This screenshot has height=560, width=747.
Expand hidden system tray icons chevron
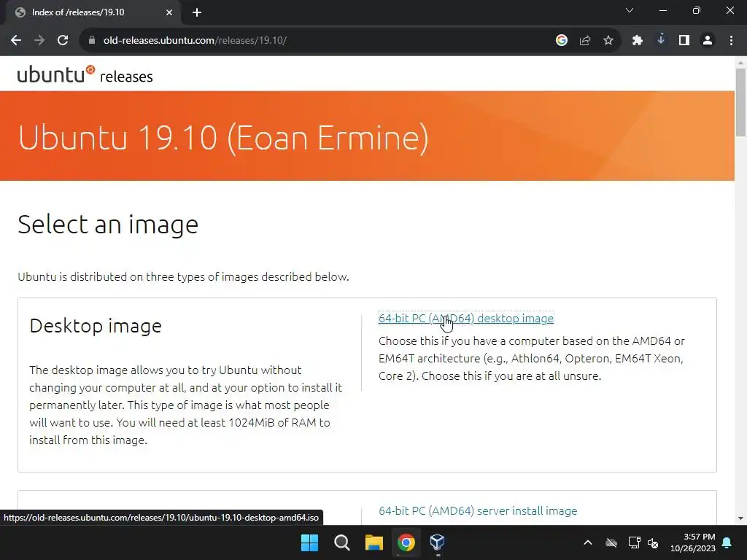[x=588, y=542]
